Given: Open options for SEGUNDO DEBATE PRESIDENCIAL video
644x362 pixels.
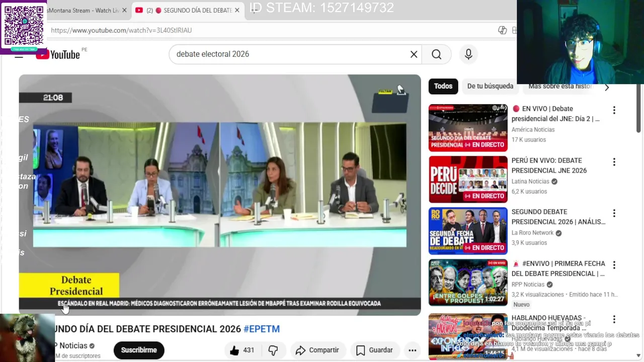Looking at the screenshot, I should point(614,214).
